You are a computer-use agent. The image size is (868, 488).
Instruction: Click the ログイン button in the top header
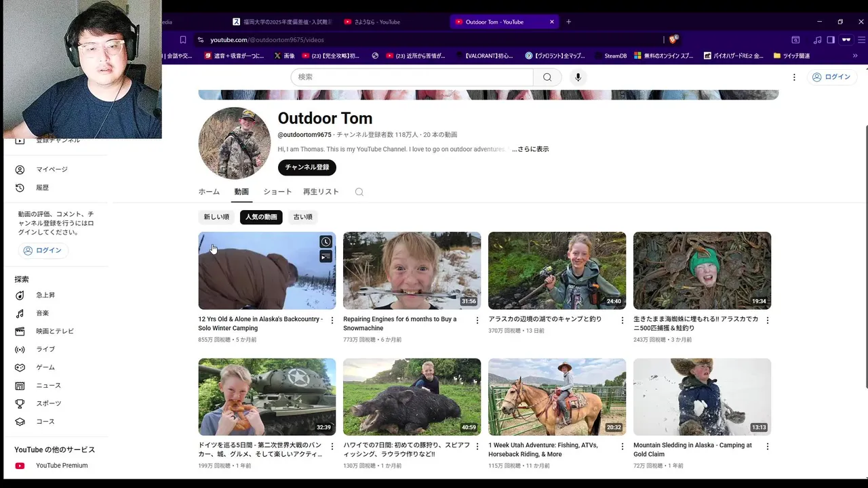831,77
